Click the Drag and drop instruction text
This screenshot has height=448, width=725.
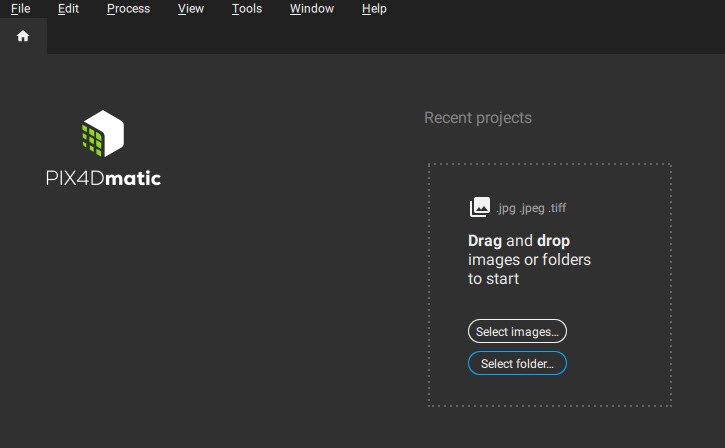pos(529,260)
